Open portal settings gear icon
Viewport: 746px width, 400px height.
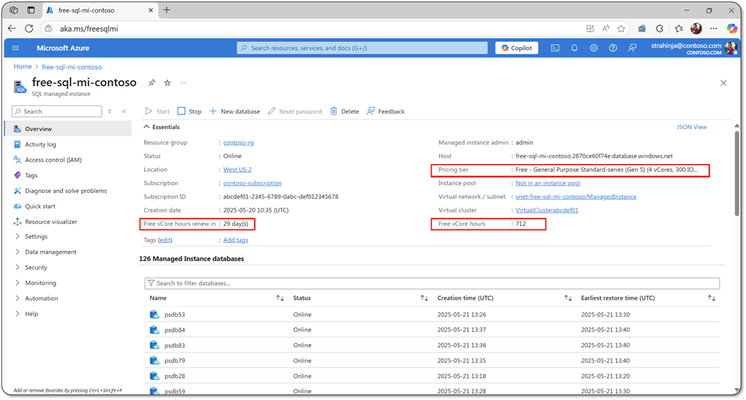pos(593,48)
